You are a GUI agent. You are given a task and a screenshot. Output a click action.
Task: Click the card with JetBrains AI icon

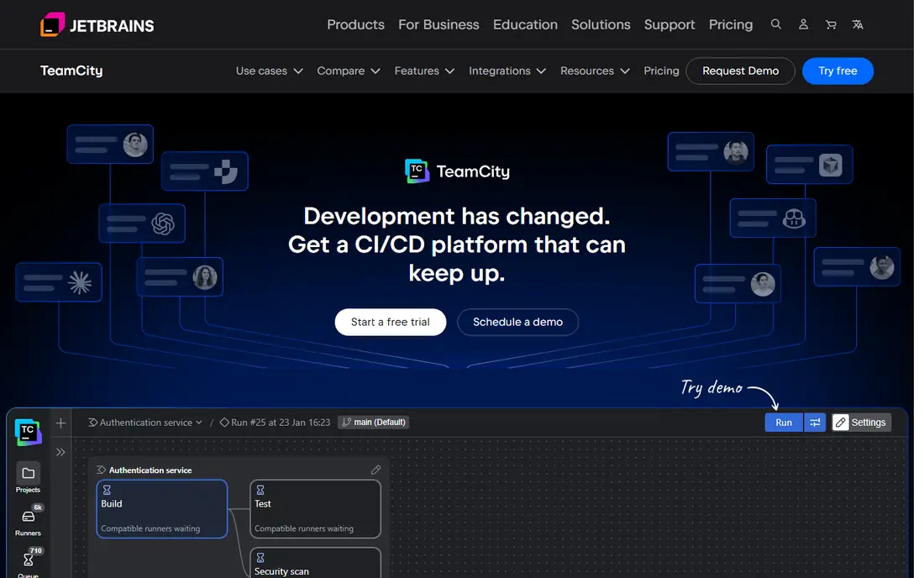pyautogui.click(x=204, y=171)
